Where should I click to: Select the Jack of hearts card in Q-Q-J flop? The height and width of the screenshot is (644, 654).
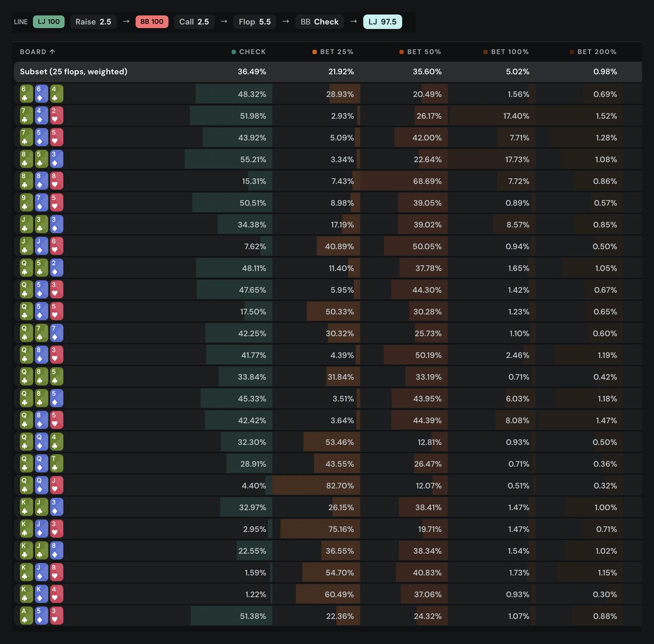57,485
